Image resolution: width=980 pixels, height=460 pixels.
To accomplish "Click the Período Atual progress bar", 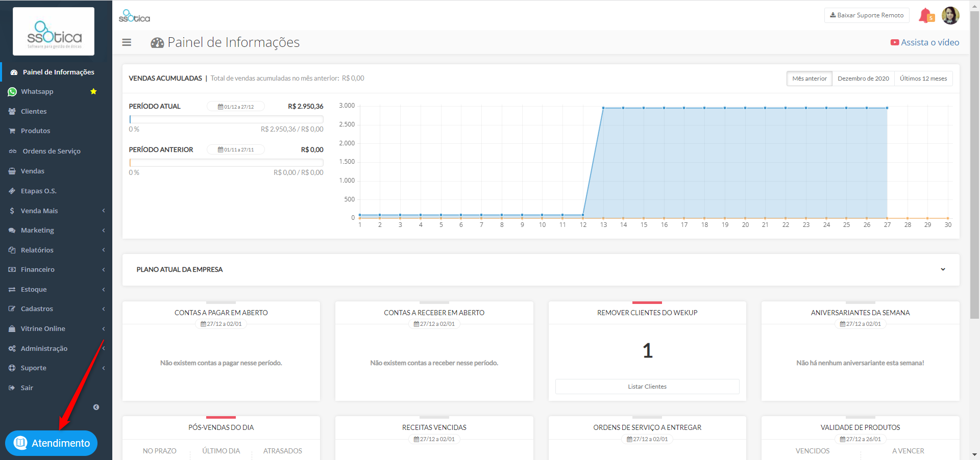I will coord(226,119).
